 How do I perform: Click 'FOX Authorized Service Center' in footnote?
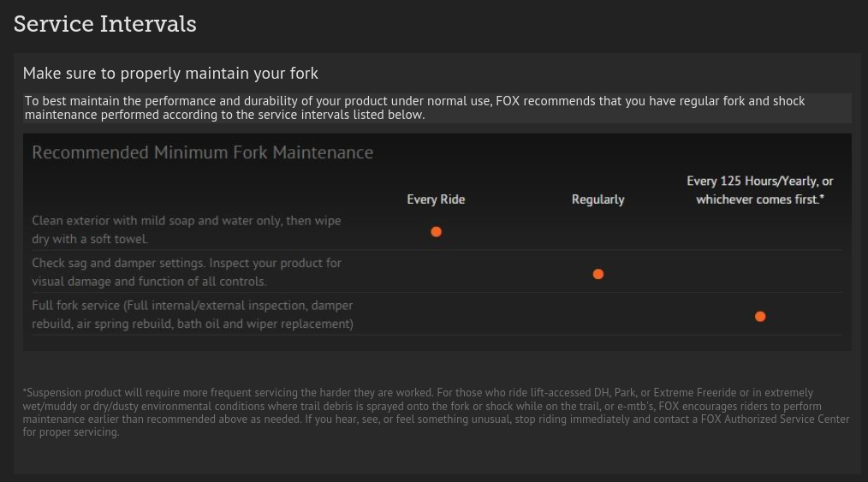pos(775,419)
